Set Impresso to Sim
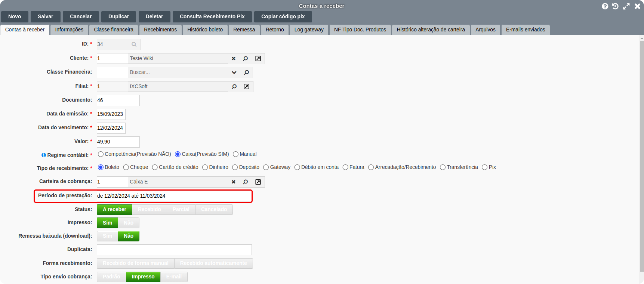This screenshot has height=284, width=644. click(x=107, y=223)
